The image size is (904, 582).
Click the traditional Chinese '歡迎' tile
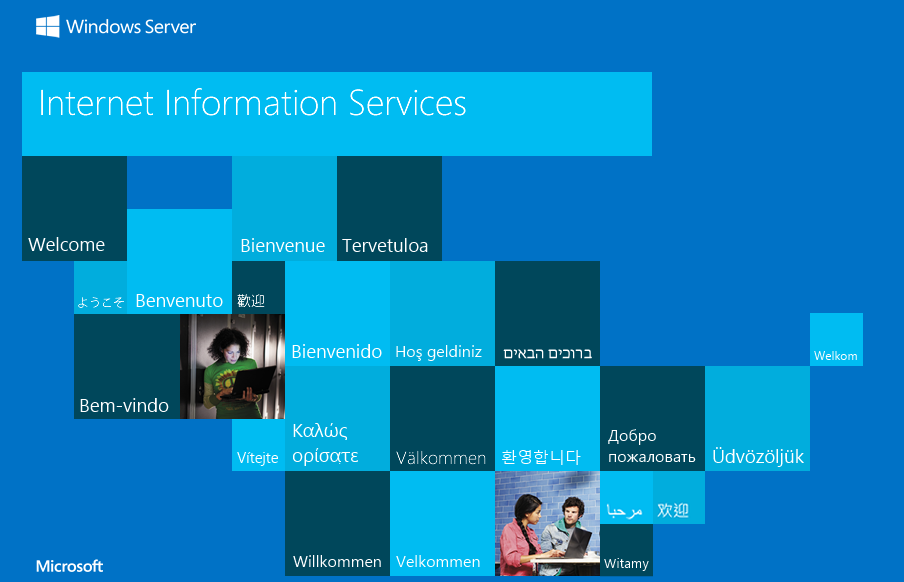[x=258, y=287]
